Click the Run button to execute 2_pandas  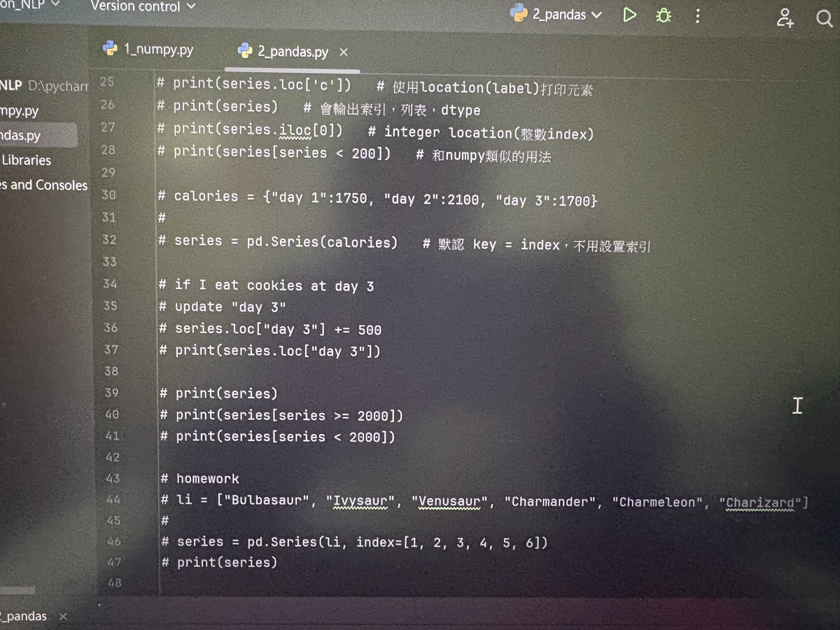(629, 14)
